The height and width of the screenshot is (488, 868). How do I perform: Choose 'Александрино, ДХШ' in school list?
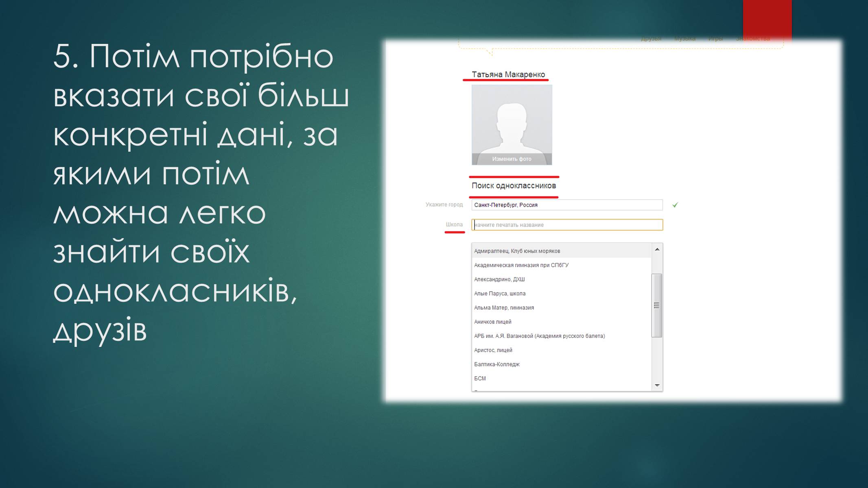point(562,279)
